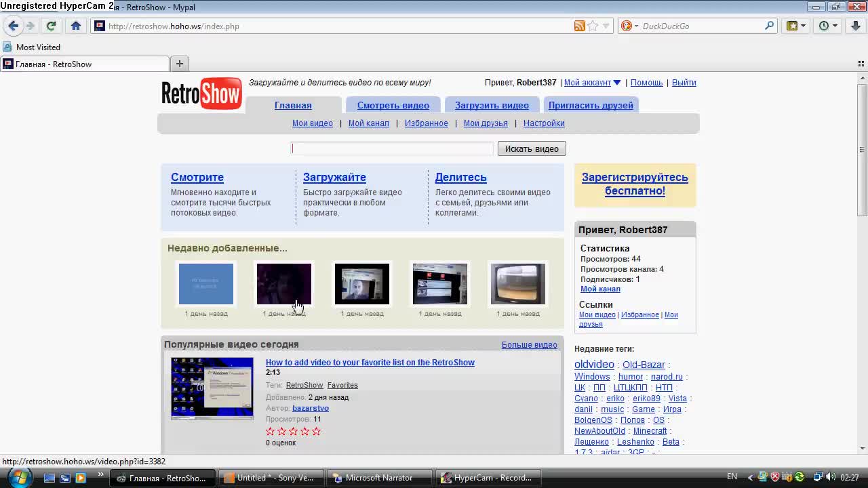
Task: Open the Загрузить видео tab
Action: coord(492,105)
